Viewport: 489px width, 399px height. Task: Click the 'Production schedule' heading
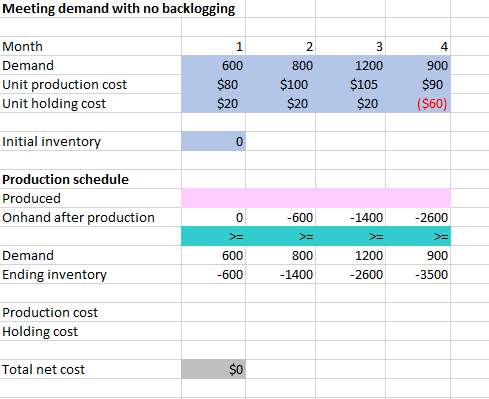(x=65, y=180)
